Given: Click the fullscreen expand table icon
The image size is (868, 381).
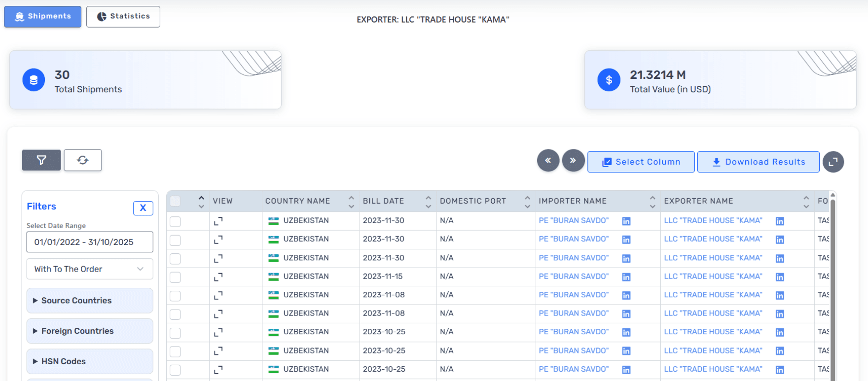Looking at the screenshot, I should 833,162.
